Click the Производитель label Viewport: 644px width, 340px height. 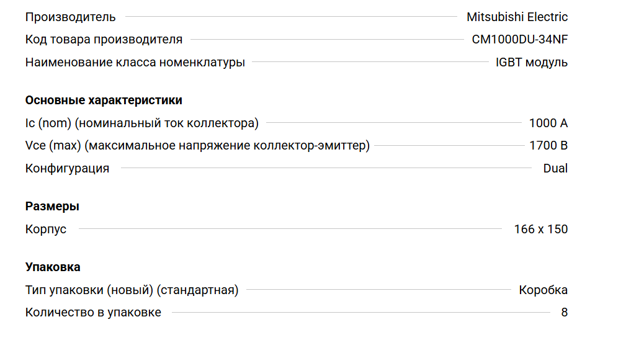click(70, 17)
